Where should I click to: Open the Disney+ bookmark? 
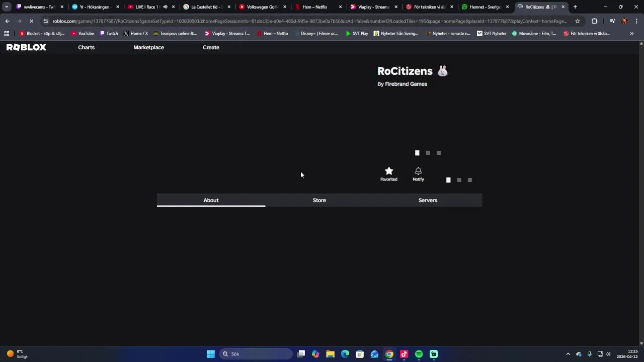(316, 33)
